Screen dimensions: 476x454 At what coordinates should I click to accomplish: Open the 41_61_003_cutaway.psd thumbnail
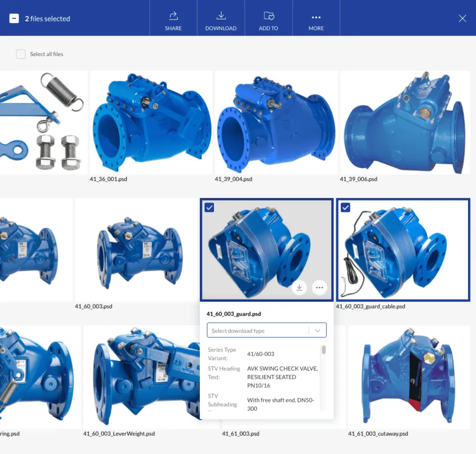pos(409,377)
